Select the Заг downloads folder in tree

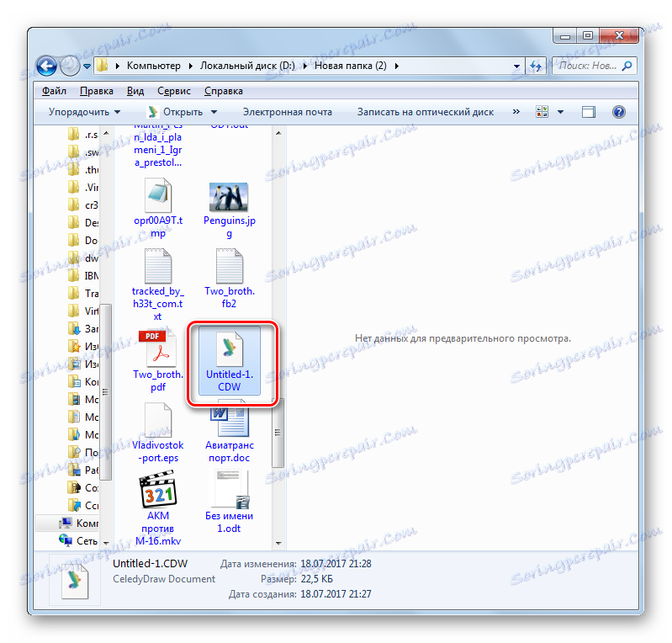[83, 328]
